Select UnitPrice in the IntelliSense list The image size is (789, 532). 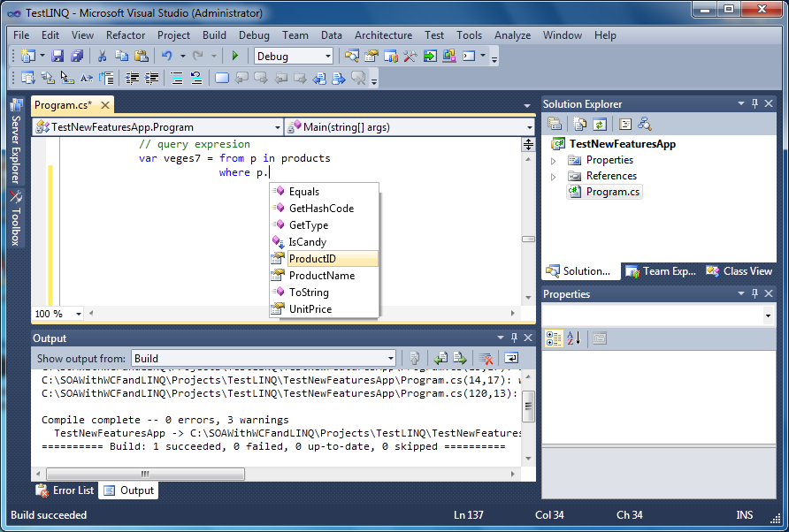click(x=324, y=309)
